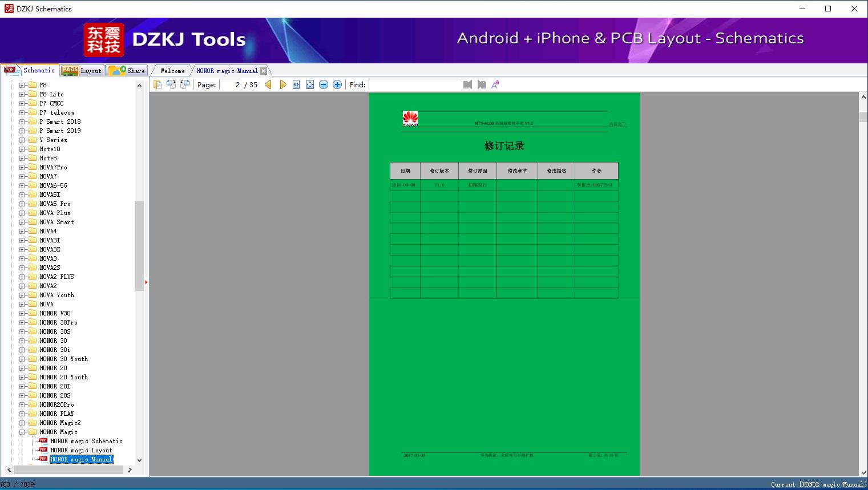The width and height of the screenshot is (868, 490).
Task: Expand the NOVA5 Pro folder
Action: [x=22, y=204]
